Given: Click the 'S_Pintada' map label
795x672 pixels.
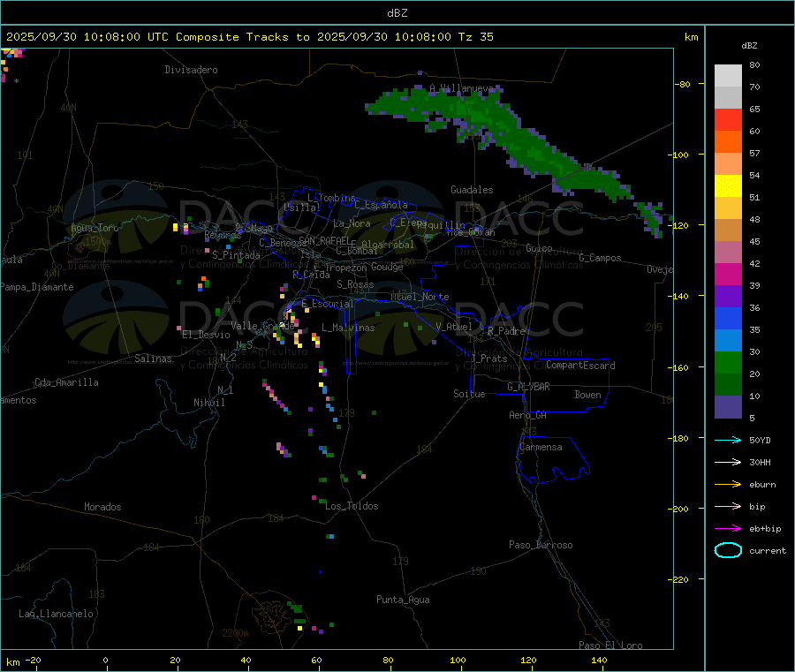Looking at the screenshot, I should click(236, 255).
